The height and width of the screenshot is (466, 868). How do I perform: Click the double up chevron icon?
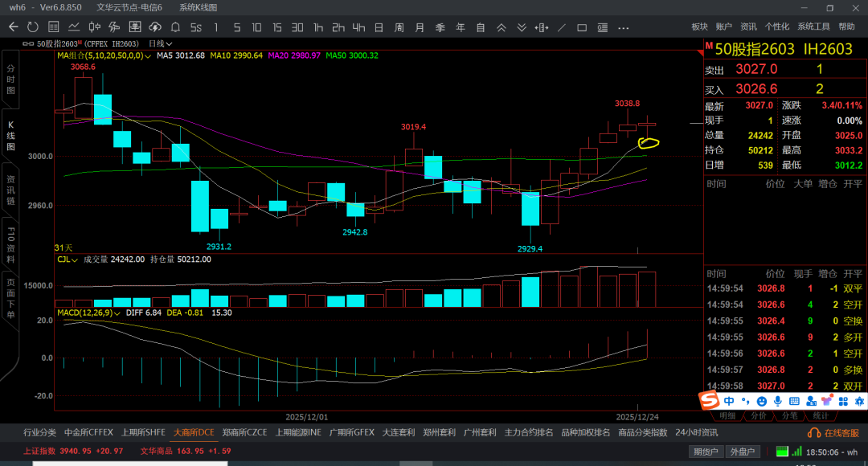click(501, 27)
